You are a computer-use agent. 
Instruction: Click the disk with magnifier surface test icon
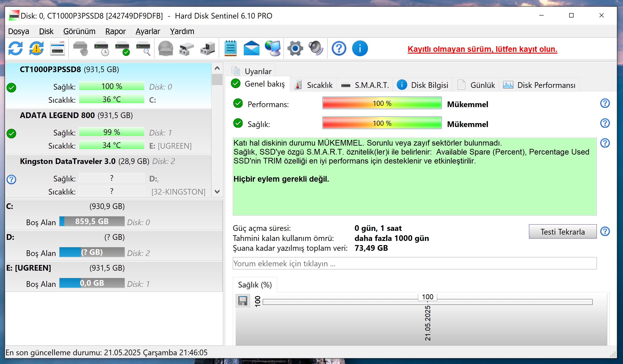143,48
